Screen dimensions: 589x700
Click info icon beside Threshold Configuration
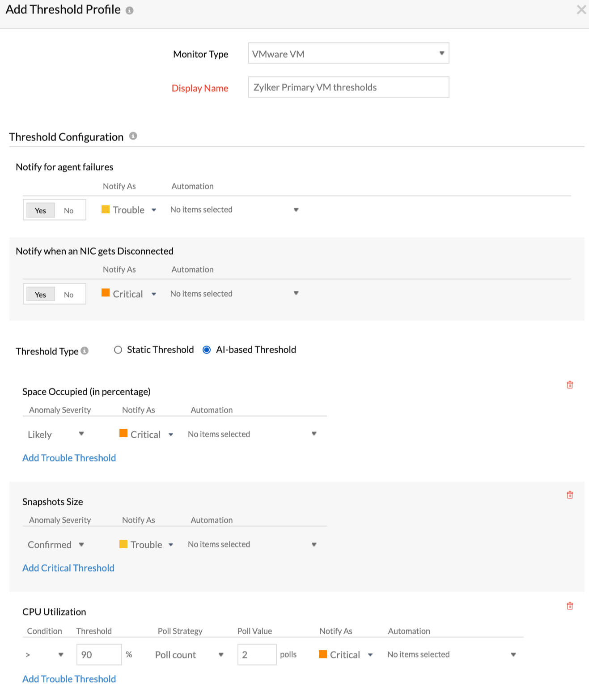[133, 136]
